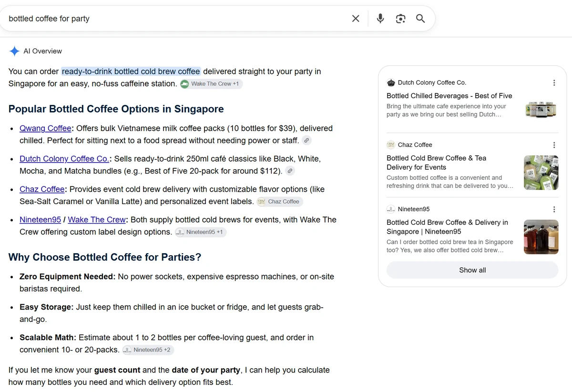Click the Why Choose Bottled Coffee for Parties? heading
The height and width of the screenshot is (392, 572).
coord(105,257)
